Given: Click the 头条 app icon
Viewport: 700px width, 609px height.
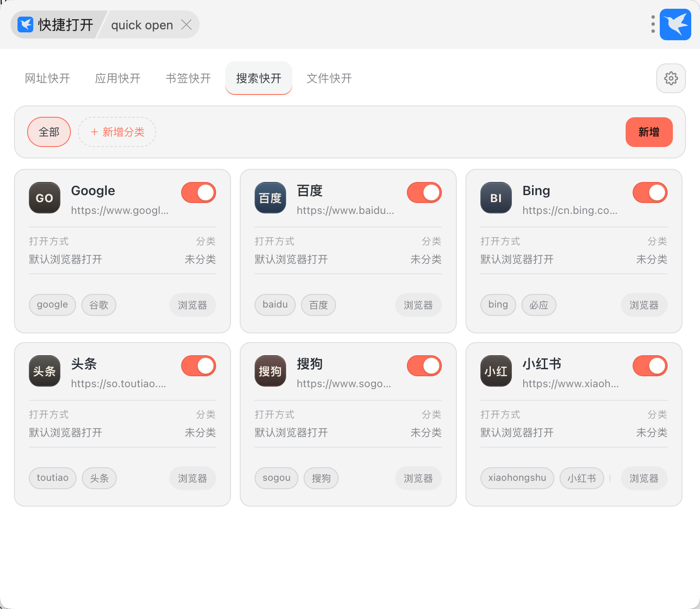Looking at the screenshot, I should 45,371.
